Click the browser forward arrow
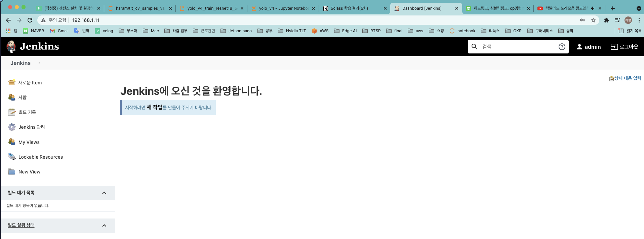 [19, 20]
